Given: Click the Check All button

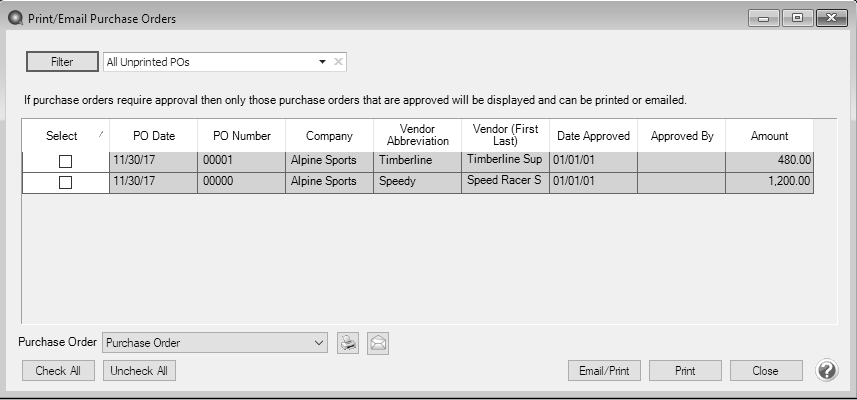Looking at the screenshot, I should [58, 371].
